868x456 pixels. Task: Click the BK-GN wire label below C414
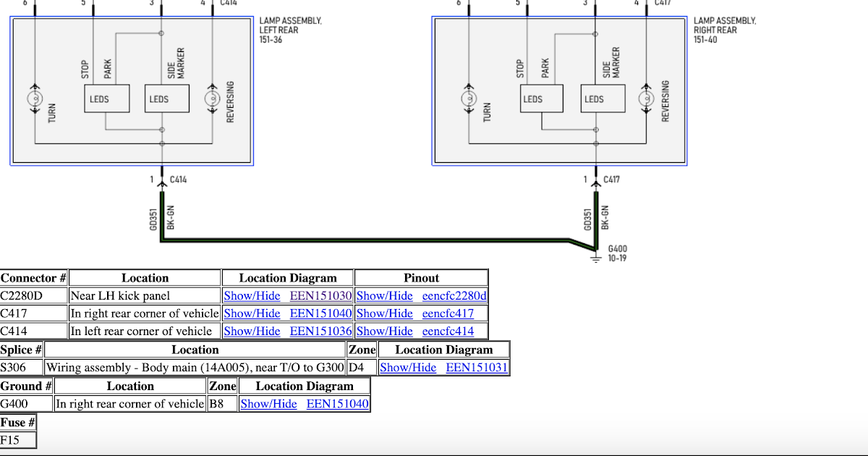pos(171,216)
